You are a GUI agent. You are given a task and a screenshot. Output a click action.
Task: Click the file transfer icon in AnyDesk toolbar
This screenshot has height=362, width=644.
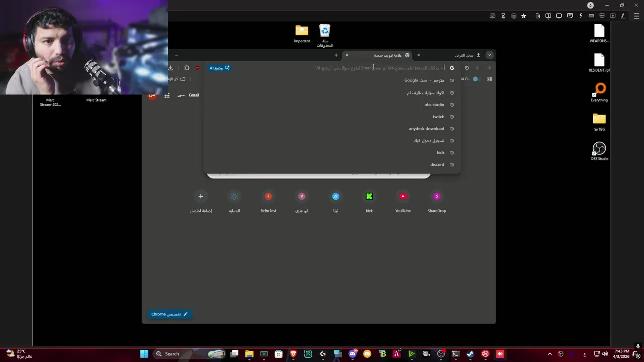point(538,16)
